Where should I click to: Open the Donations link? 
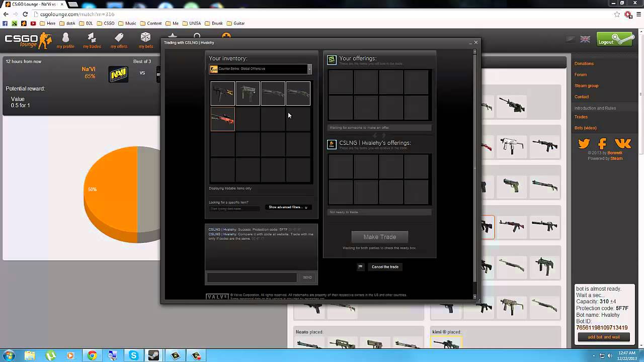click(x=584, y=64)
